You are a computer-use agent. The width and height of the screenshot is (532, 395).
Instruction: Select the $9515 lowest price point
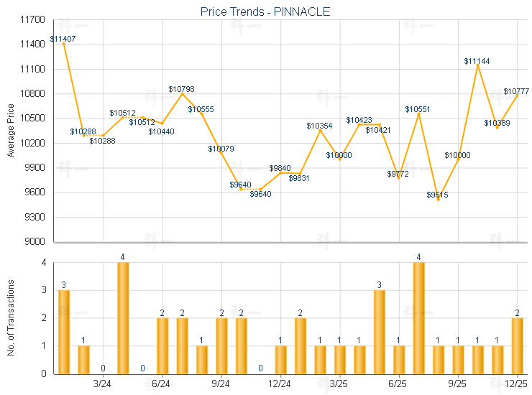(x=438, y=198)
